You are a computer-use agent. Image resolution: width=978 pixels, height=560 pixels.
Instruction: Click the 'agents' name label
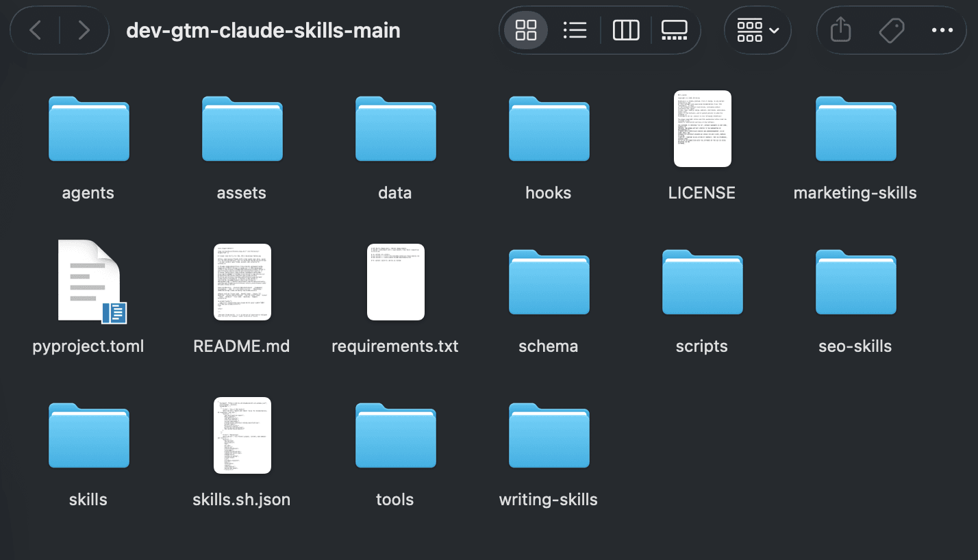coord(88,193)
